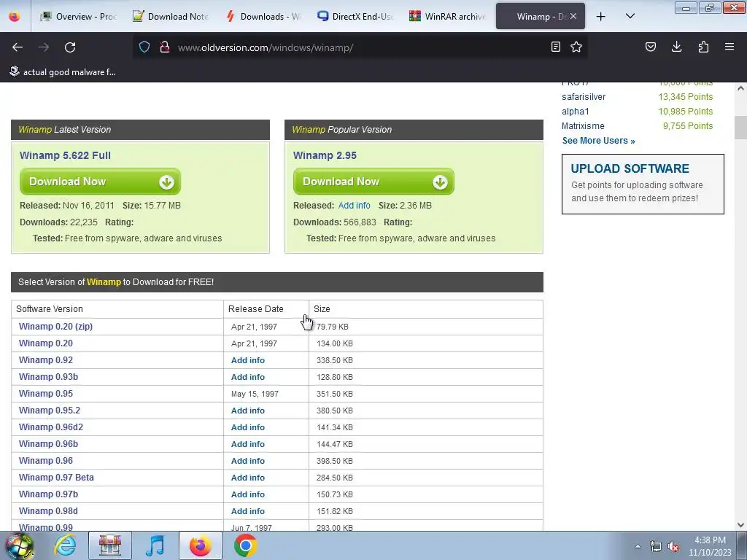Open the UPLOAD SOFTWARE box
The height and width of the screenshot is (560, 747).
point(643,184)
